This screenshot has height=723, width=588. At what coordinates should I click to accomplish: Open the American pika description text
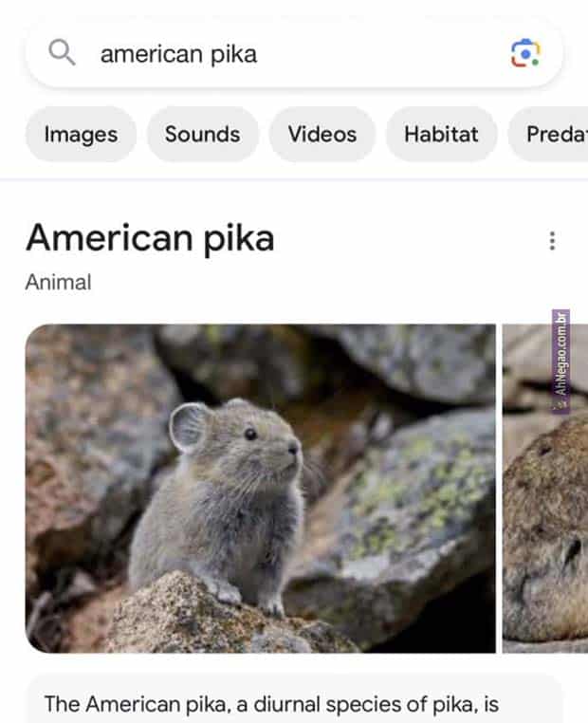(271, 704)
